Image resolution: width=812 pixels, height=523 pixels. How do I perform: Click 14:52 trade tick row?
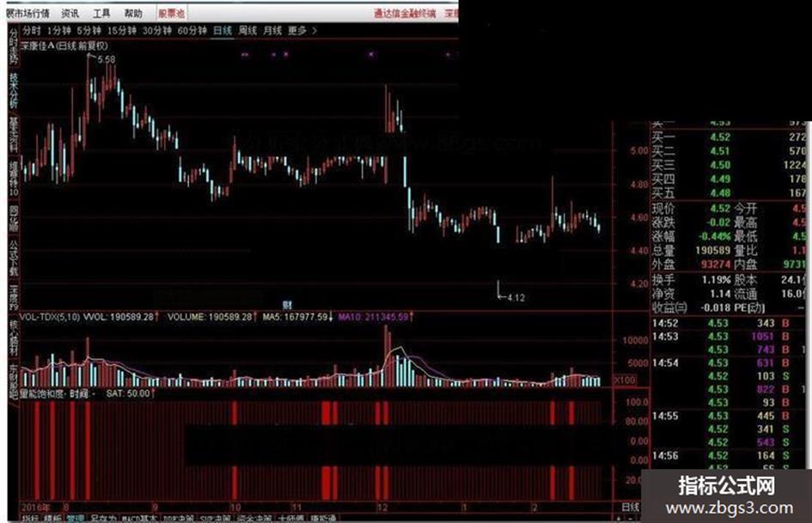(728, 323)
